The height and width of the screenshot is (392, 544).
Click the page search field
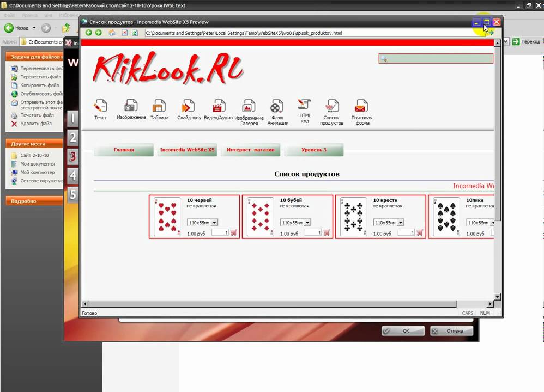(436, 59)
